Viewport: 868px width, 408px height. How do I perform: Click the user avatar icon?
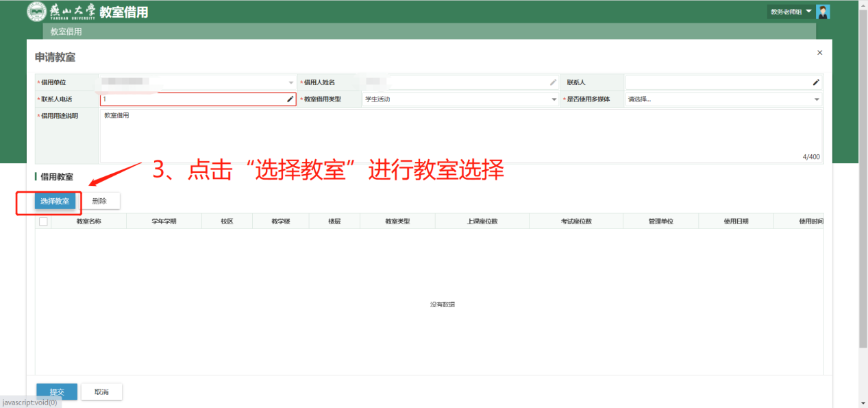823,12
